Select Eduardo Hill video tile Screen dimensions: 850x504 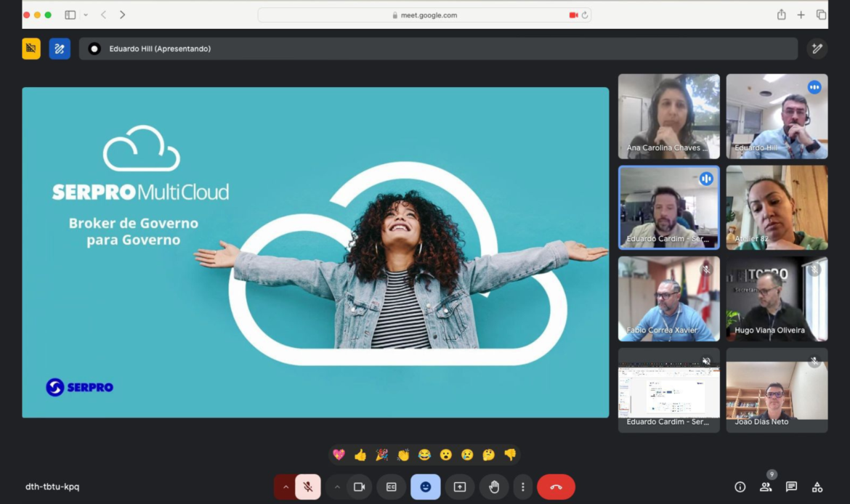777,116
